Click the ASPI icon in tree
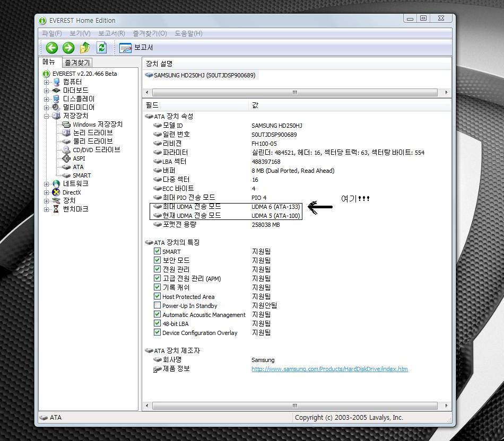504x441 pixels. (66, 158)
